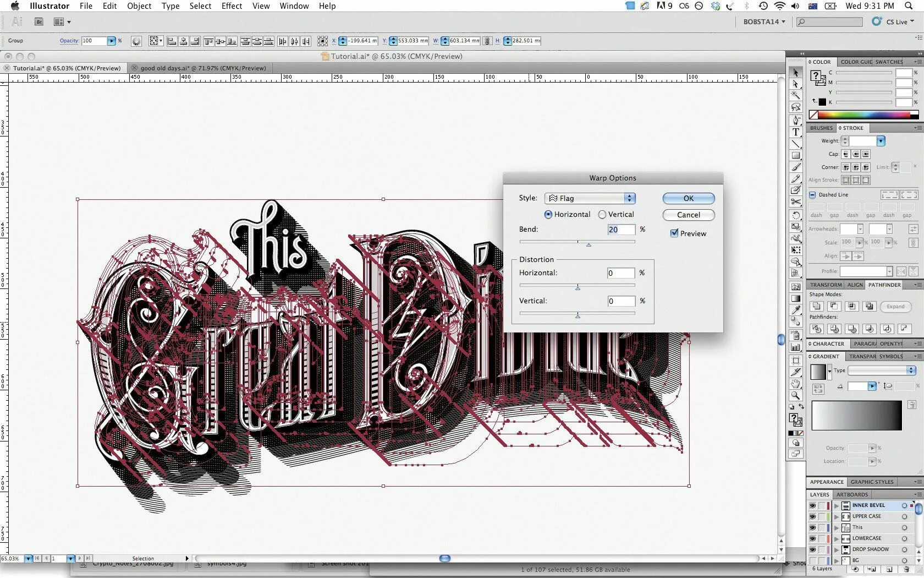The height and width of the screenshot is (578, 924).
Task: Click Cancel in Warp Options dialog
Action: [x=689, y=215]
